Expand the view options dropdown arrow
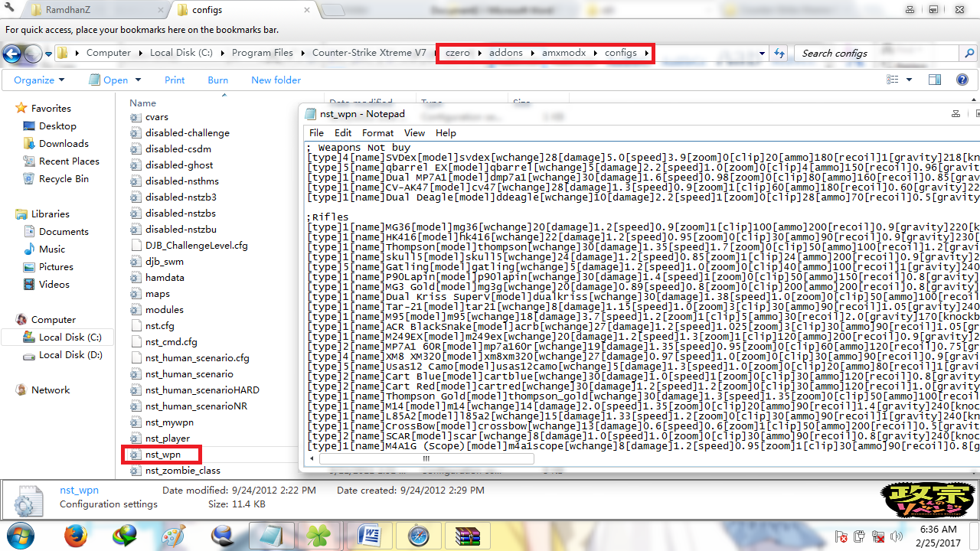980x551 pixels. pyautogui.click(x=909, y=80)
